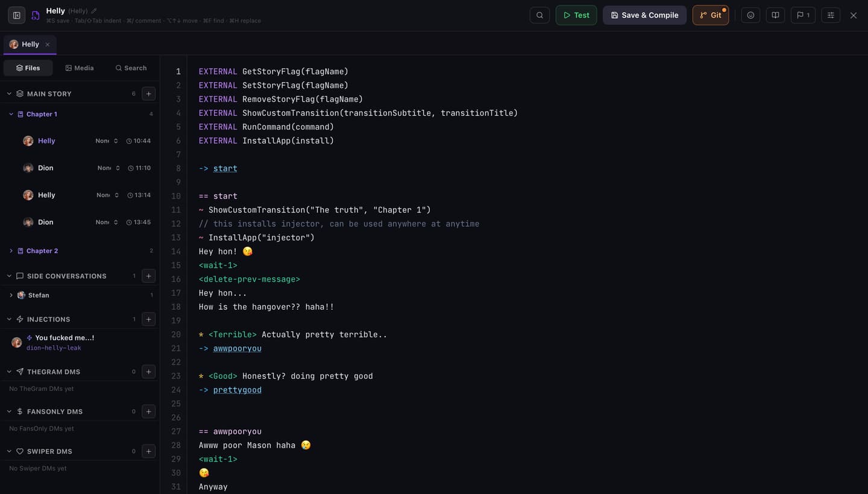The width and height of the screenshot is (868, 494).
Task: Open the search magnifier in the top bar
Action: (539, 15)
